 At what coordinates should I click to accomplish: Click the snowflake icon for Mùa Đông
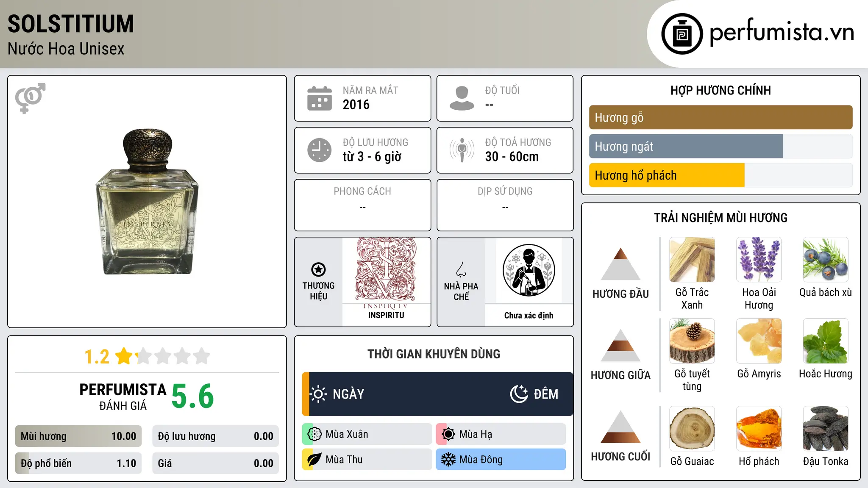pos(448,460)
